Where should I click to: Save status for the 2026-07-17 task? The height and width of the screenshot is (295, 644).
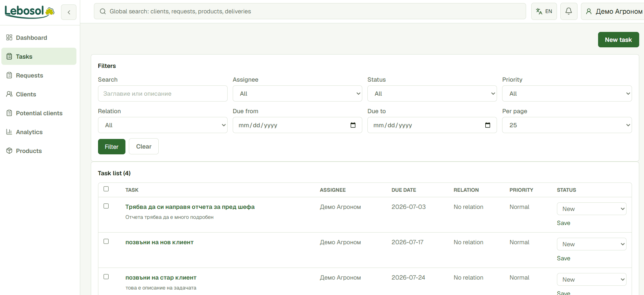pyautogui.click(x=563, y=258)
